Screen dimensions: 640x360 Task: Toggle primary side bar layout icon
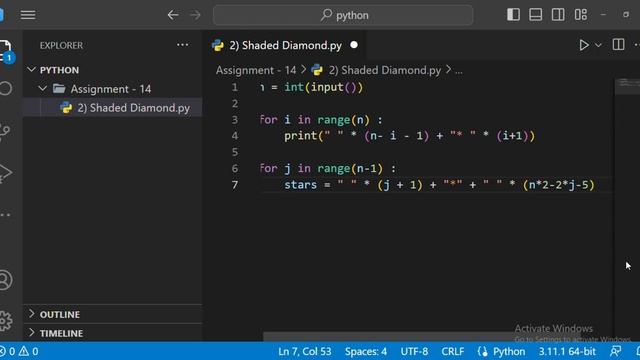pos(513,15)
